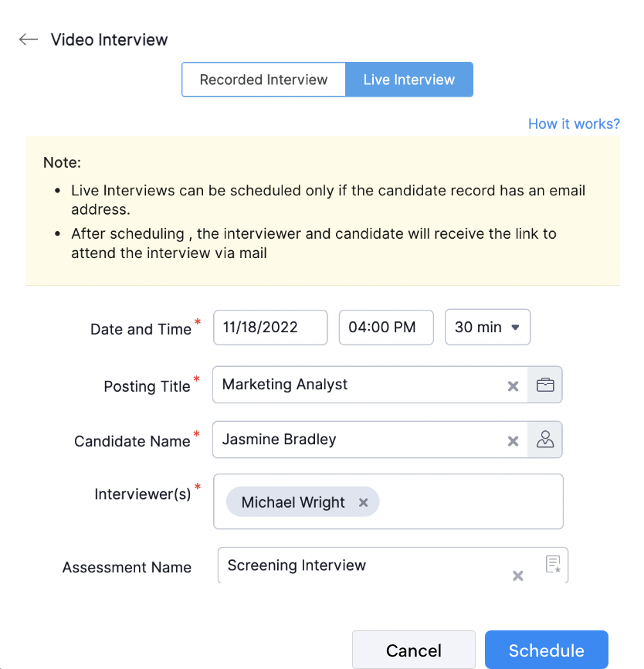Focus the Posting Title text field
The width and height of the screenshot is (644, 669).
[355, 385]
